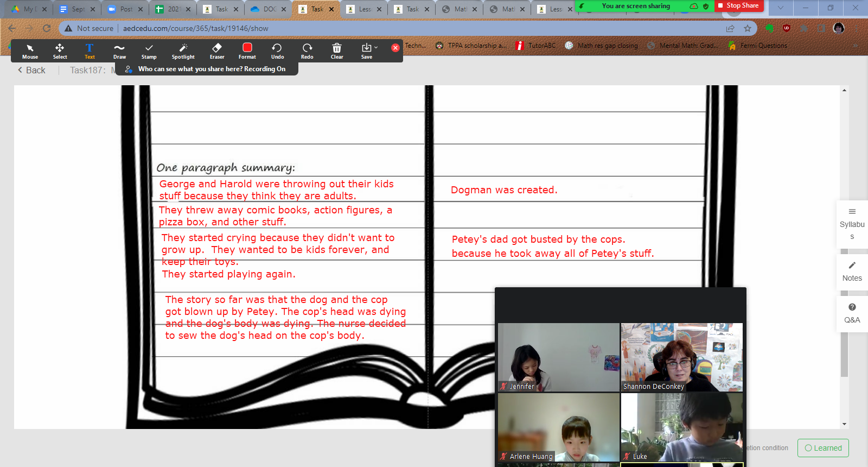Click the page scrollbar down arrow

pyautogui.click(x=844, y=424)
